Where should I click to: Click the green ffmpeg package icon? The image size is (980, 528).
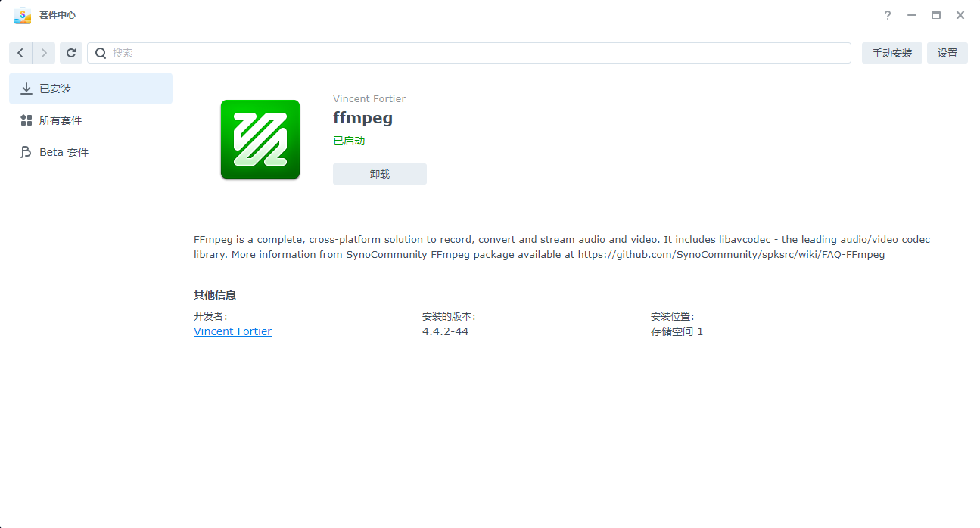point(260,139)
